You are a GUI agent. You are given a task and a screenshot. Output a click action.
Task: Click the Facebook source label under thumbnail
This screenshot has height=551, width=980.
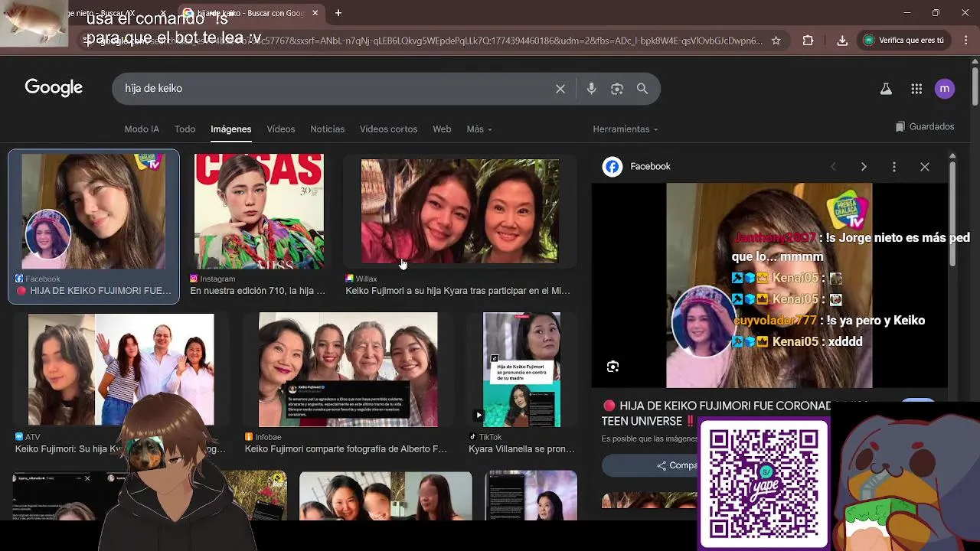[38, 279]
